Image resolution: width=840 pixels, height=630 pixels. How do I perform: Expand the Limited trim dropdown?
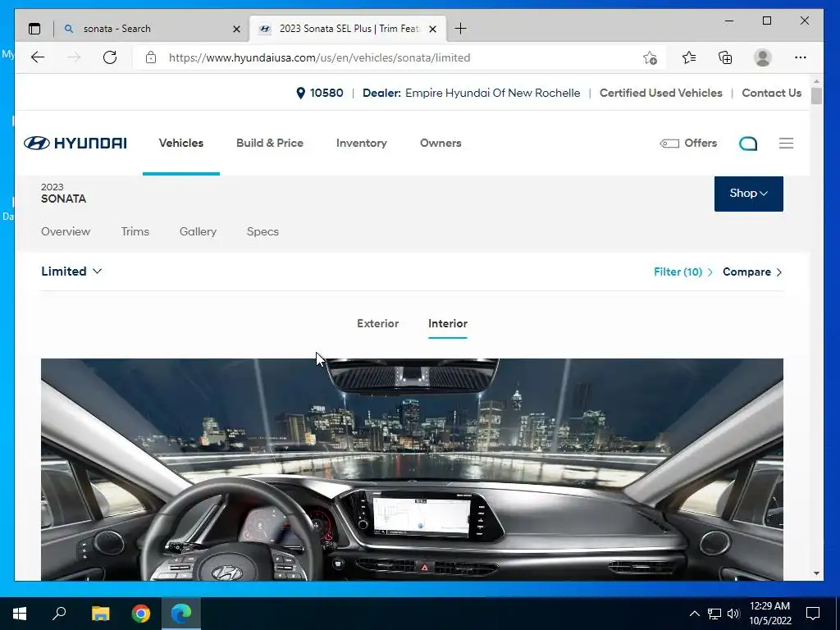pos(71,271)
